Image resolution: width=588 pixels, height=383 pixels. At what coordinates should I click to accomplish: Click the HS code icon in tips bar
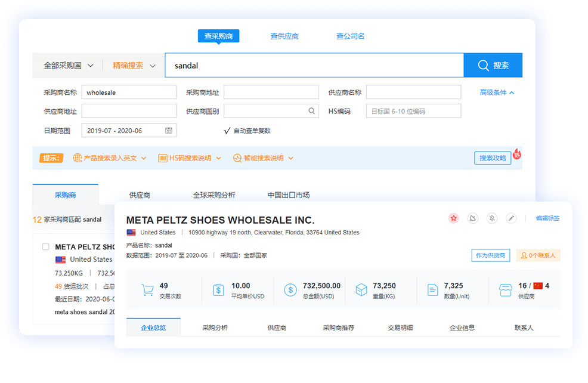[162, 158]
